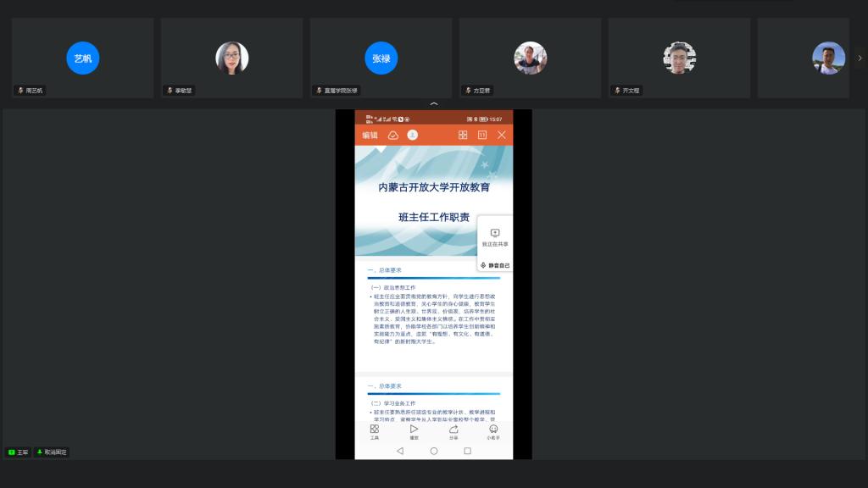Collapse the participant strip with the up chevron
The height and width of the screenshot is (488, 868).
(x=434, y=103)
